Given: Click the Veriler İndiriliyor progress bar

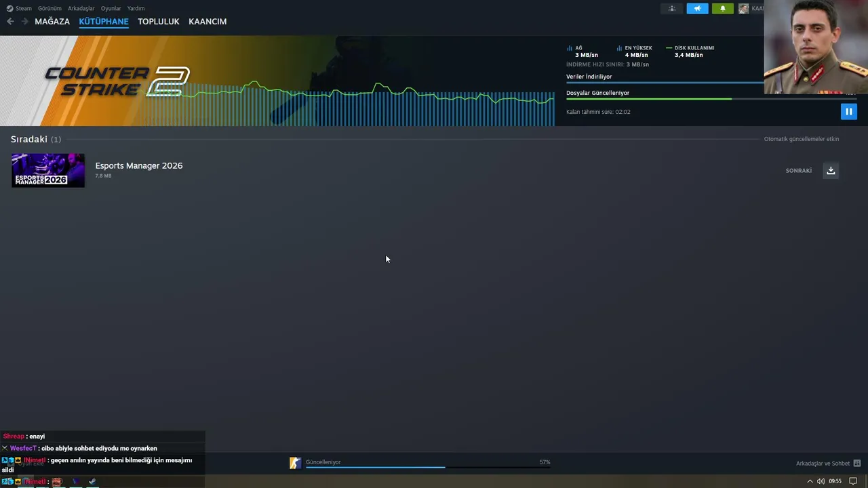Looking at the screenshot, I should tap(665, 83).
